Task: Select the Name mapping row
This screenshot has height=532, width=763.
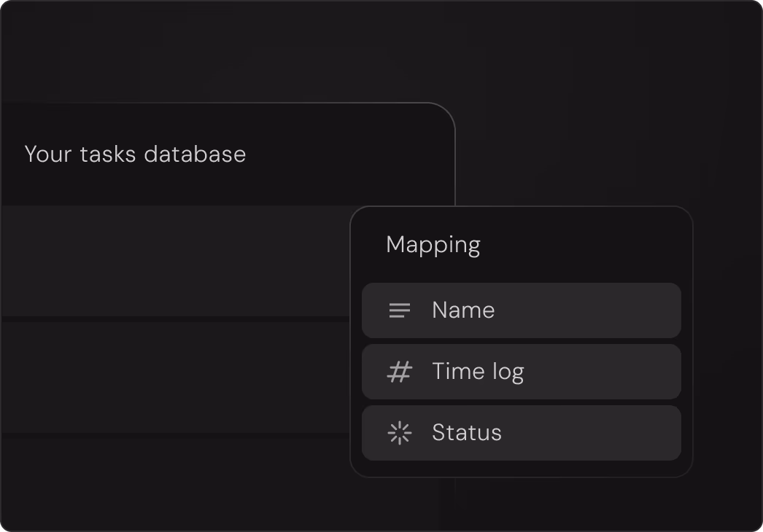Action: 521,310
